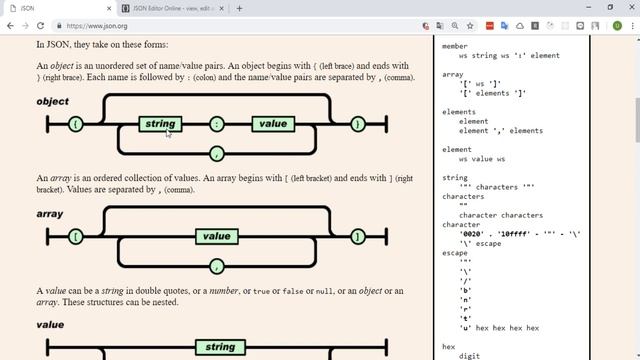This screenshot has height=360, width=640.
Task: Click the right bracket circle in array diagram
Action: (358, 237)
